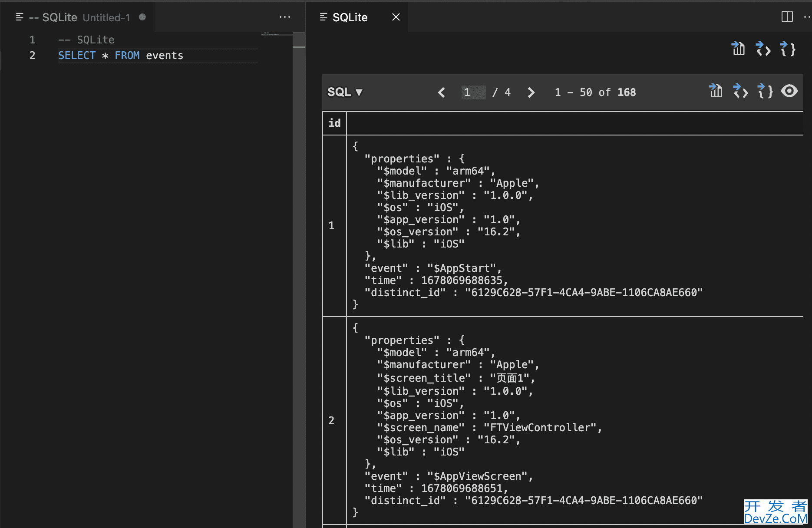Click the '$AppStart' event value
This screenshot has height=528, width=812.
tap(464, 268)
